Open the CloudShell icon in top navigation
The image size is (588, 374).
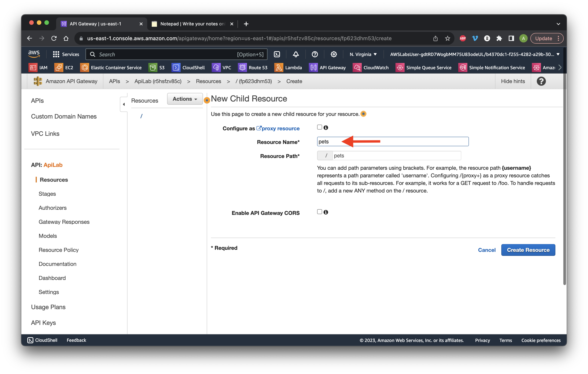[x=277, y=54]
